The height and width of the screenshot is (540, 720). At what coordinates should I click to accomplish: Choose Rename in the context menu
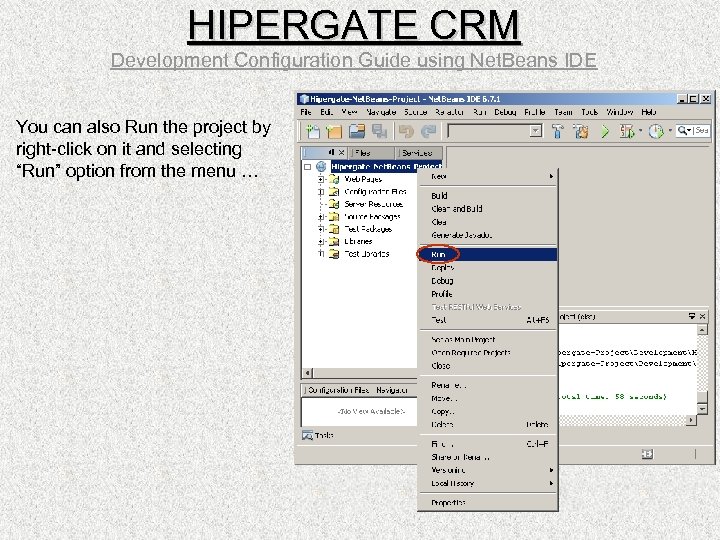point(488,385)
